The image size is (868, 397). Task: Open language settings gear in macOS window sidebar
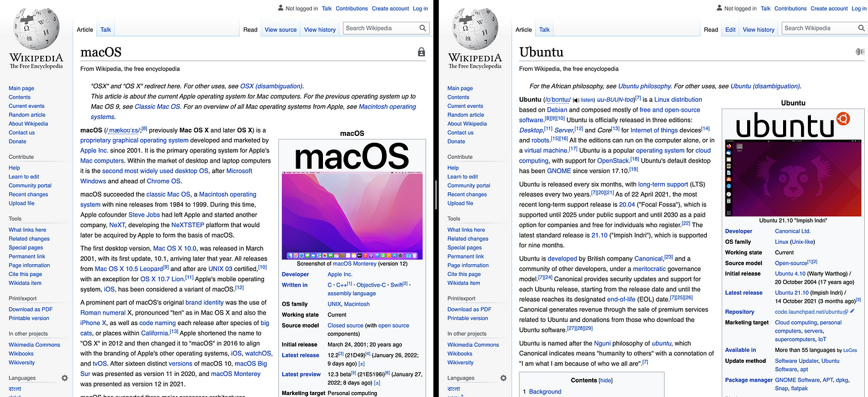pyautogui.click(x=64, y=378)
